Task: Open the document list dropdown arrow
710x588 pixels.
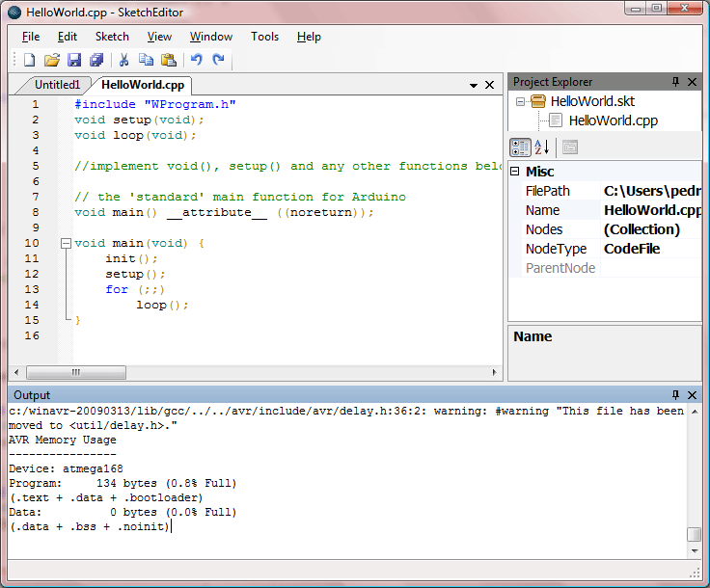Action: coord(474,85)
